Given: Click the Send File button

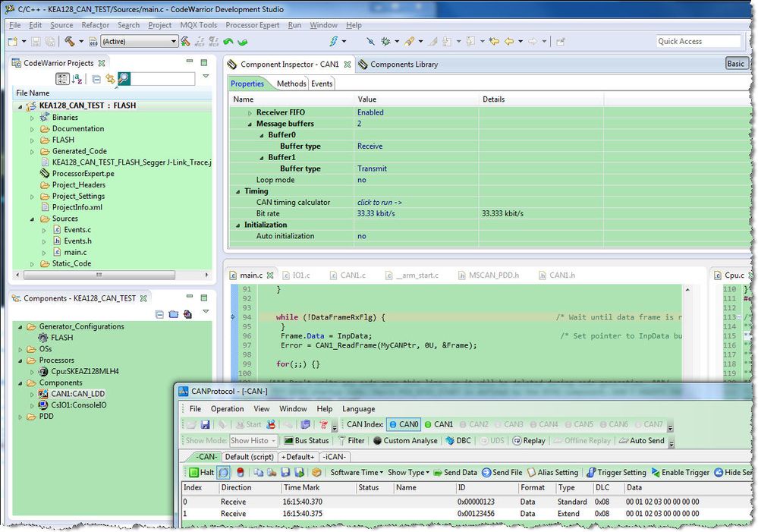Looking at the screenshot, I should (x=502, y=473).
